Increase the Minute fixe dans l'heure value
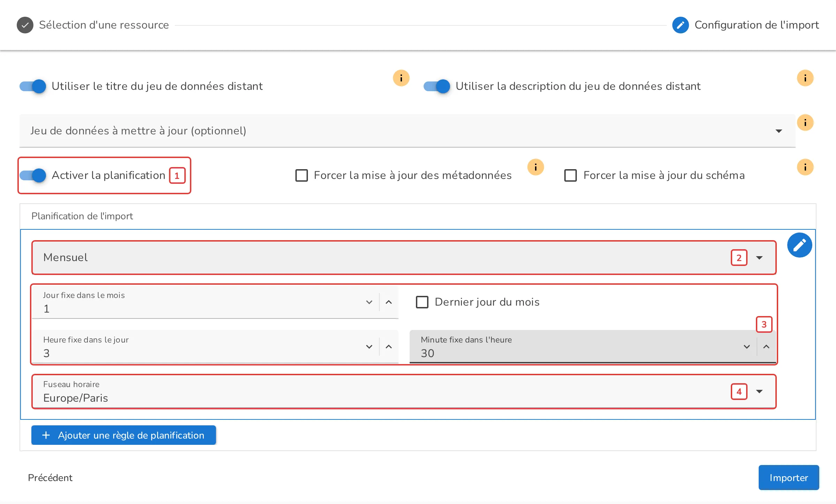The width and height of the screenshot is (836, 504). 766,347
